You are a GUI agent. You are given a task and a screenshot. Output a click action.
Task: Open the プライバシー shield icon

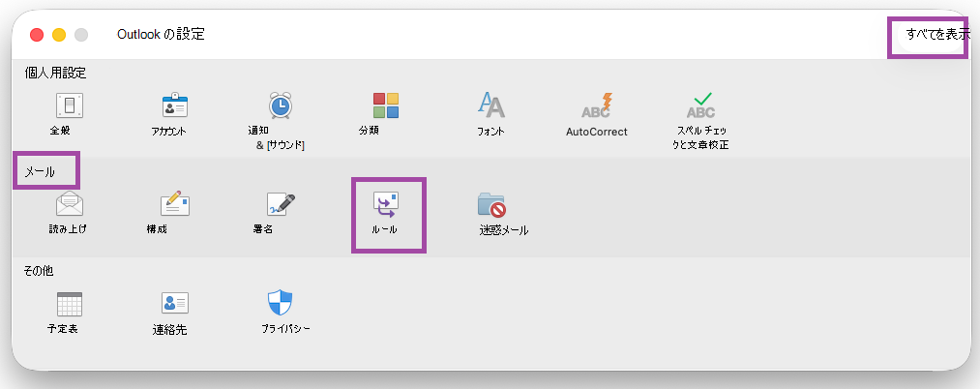281,303
